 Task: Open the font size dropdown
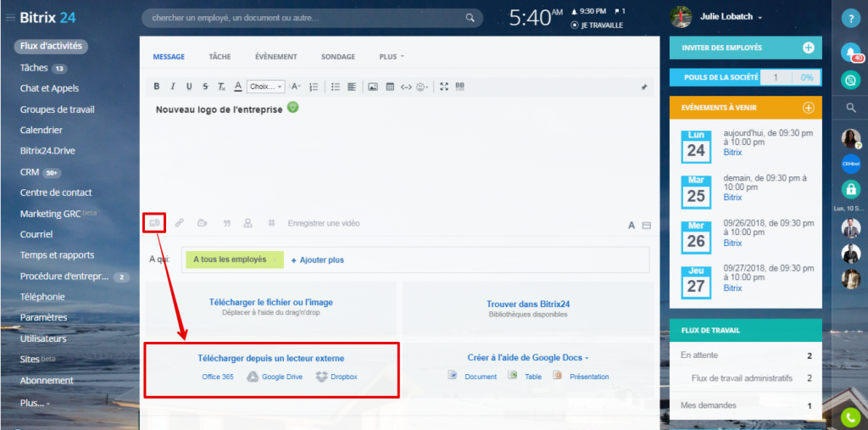pos(296,87)
